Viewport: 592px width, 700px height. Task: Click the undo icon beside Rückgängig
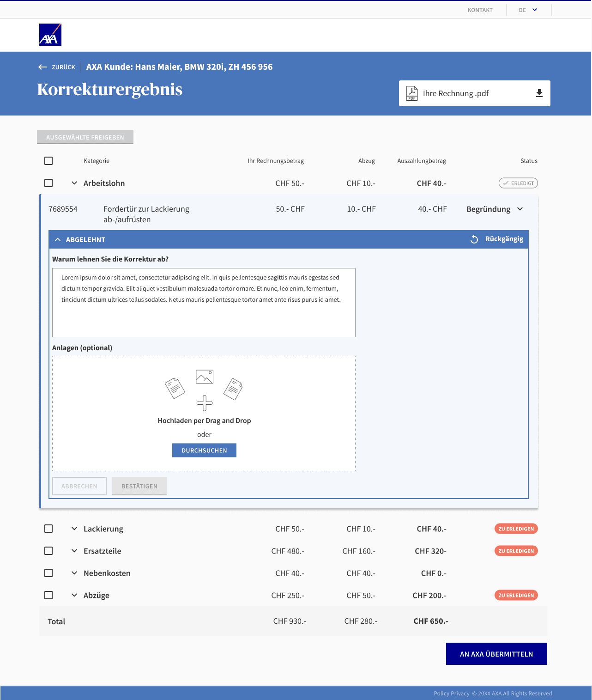474,239
